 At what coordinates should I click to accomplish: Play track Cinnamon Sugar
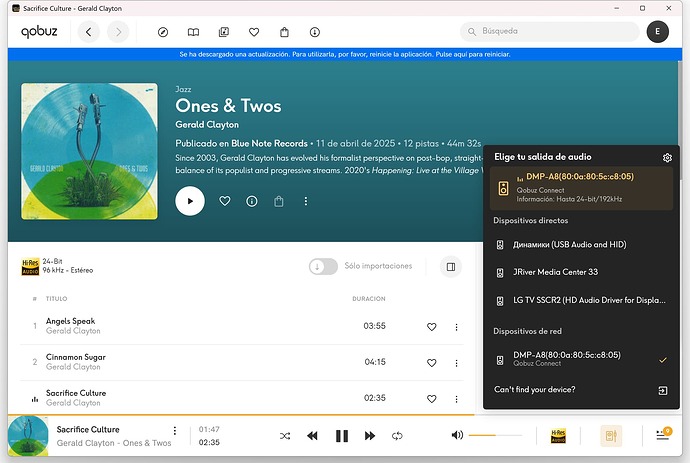[x=76, y=357]
